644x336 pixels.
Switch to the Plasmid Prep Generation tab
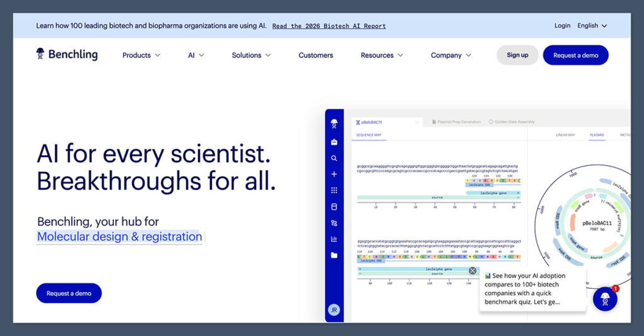(457, 122)
